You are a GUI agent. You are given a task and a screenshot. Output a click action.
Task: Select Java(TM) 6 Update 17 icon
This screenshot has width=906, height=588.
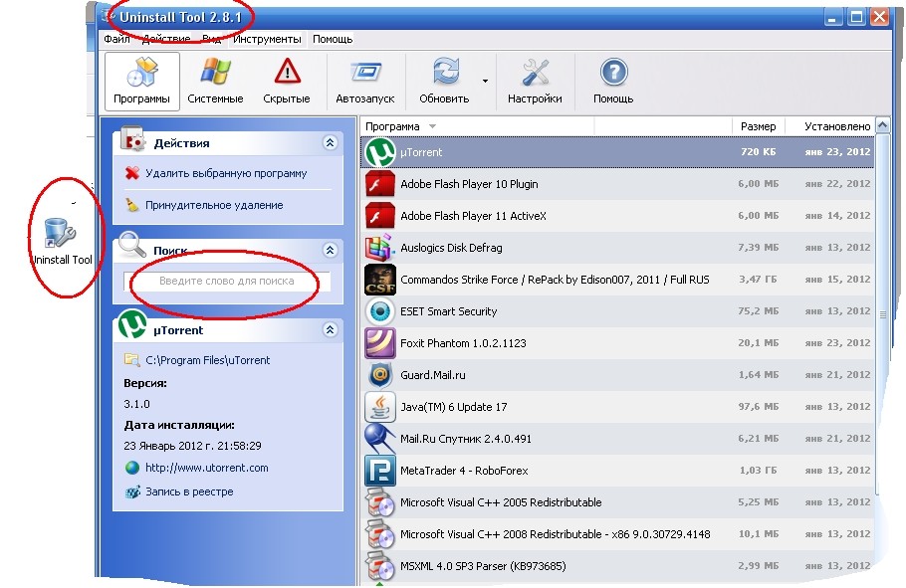(380, 407)
